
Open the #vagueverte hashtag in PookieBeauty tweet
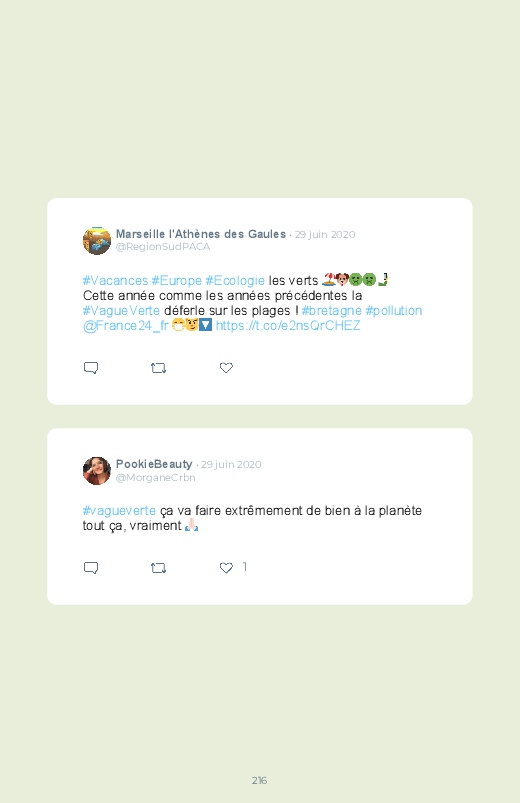point(119,511)
